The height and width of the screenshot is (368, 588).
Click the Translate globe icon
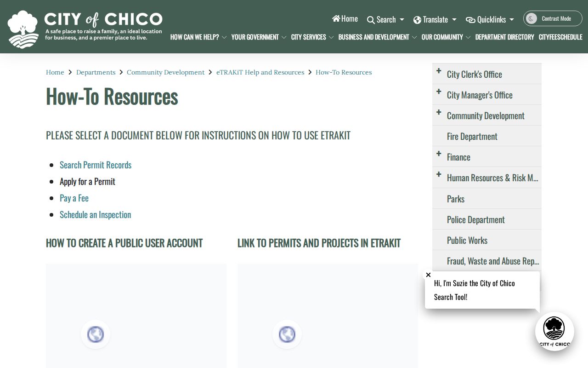pos(417,20)
